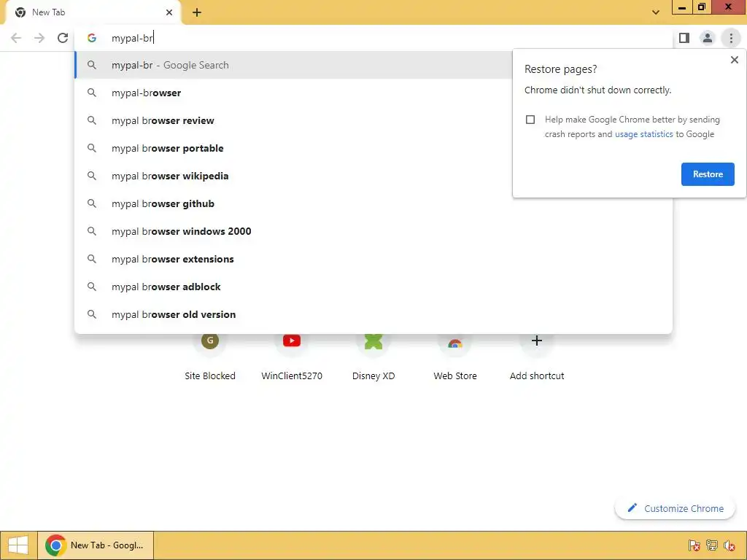This screenshot has width=747, height=560.
Task: Choose 'mypal browser extensions' suggestion
Action: coord(373,259)
